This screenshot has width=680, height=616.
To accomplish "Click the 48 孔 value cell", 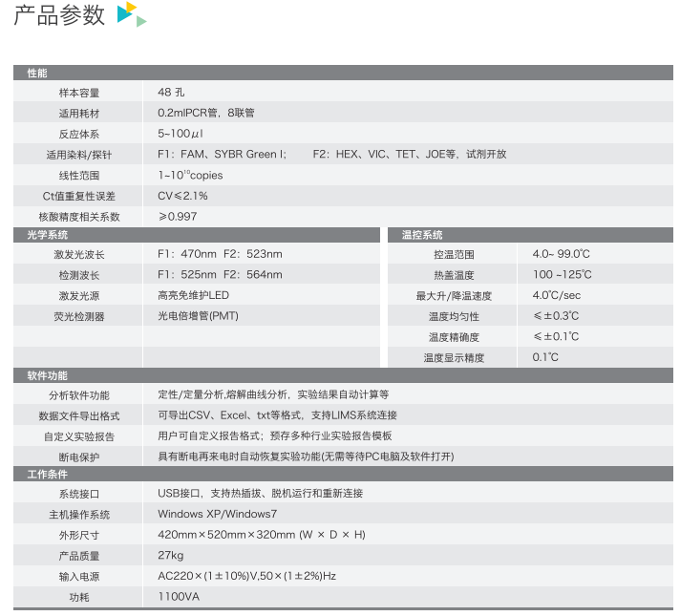I will (x=172, y=93).
